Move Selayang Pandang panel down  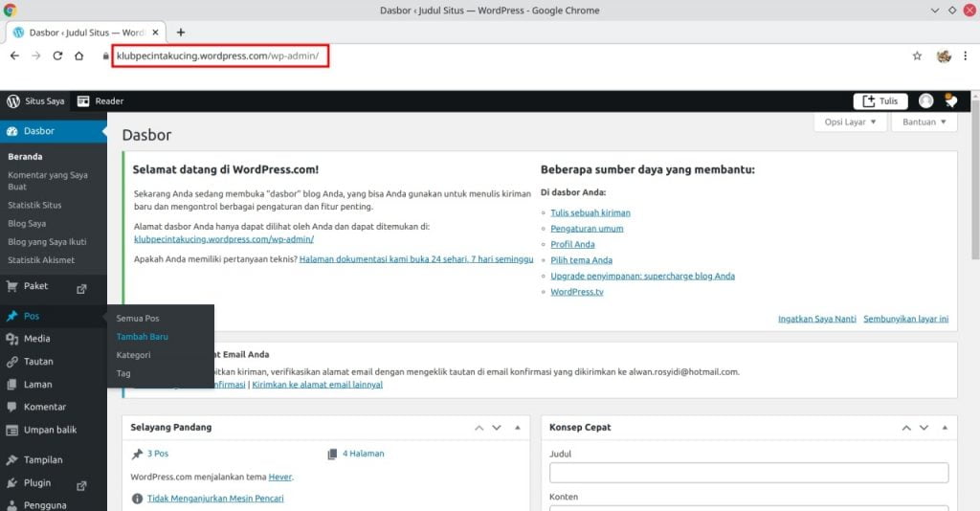(497, 428)
